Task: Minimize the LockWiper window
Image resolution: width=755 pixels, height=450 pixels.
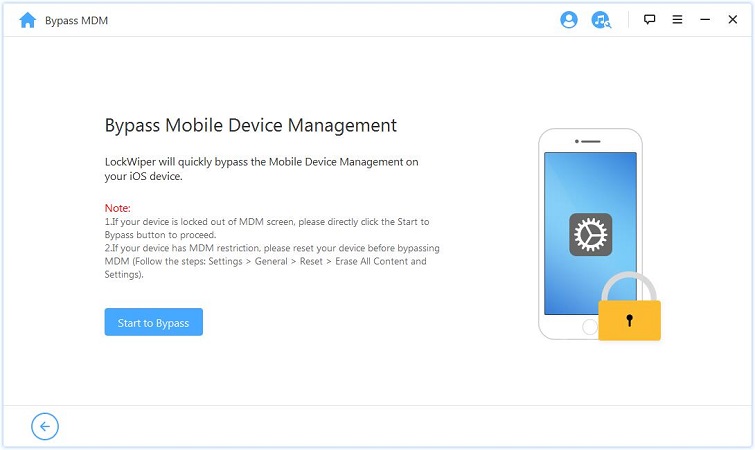Action: [705, 20]
